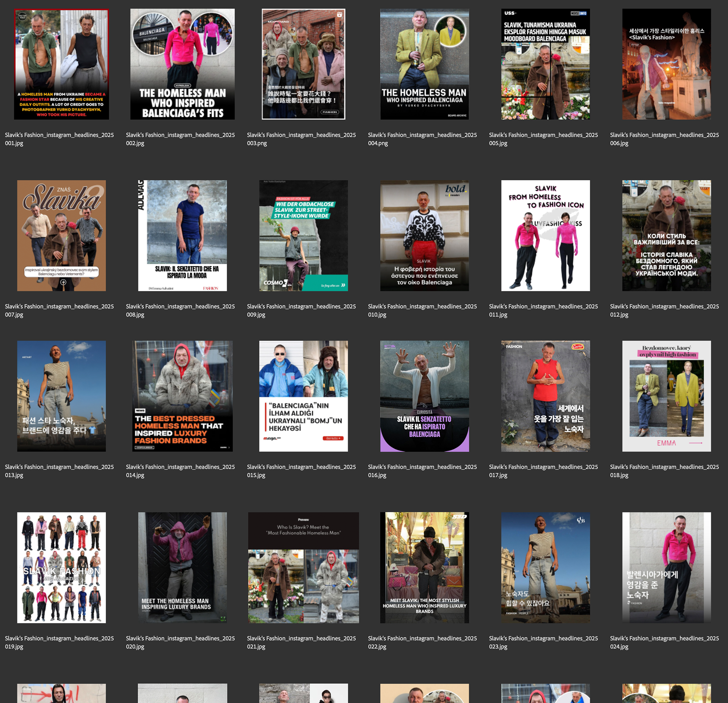Image resolution: width=728 pixels, height=703 pixels.
Task: Click filename label ending 001.jpg
Action: (x=59, y=139)
